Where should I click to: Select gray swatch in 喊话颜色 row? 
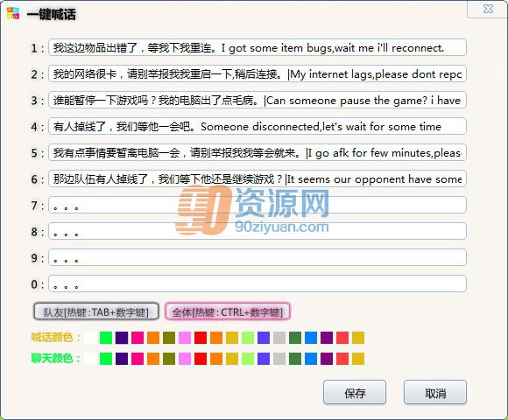click(279, 338)
